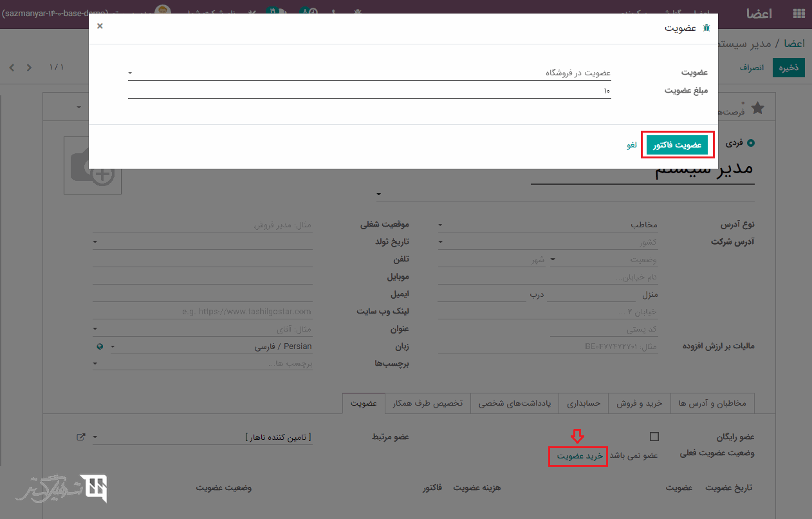Screen dimensions: 812x519
Task: Click the مبلغ عضویت amount field
Action: click(369, 91)
